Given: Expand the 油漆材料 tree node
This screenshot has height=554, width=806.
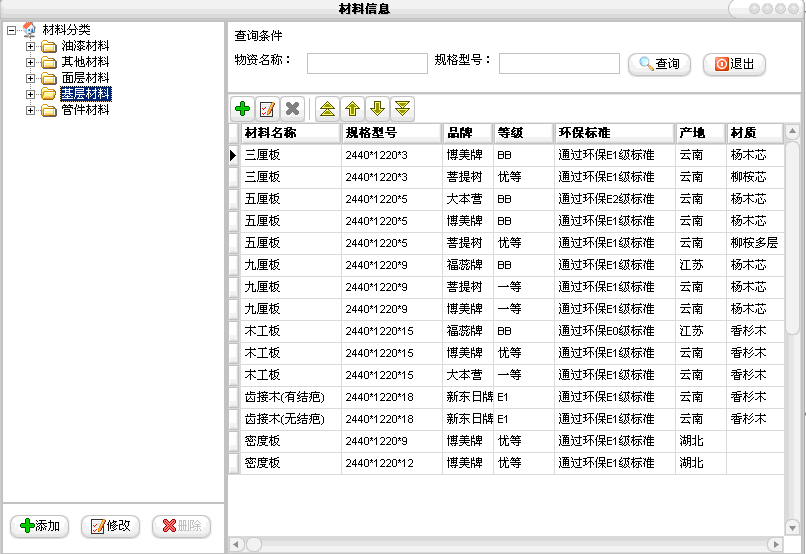Looking at the screenshot, I should [x=30, y=46].
